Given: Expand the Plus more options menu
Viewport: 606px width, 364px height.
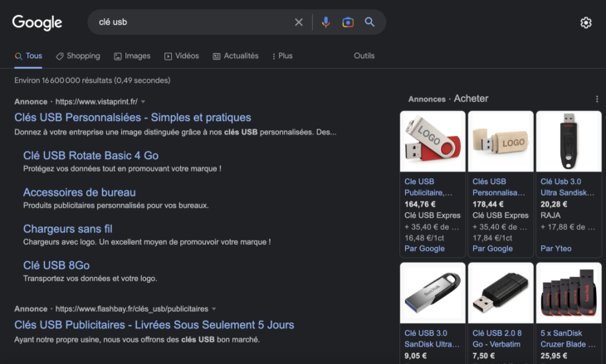Looking at the screenshot, I should [x=281, y=56].
